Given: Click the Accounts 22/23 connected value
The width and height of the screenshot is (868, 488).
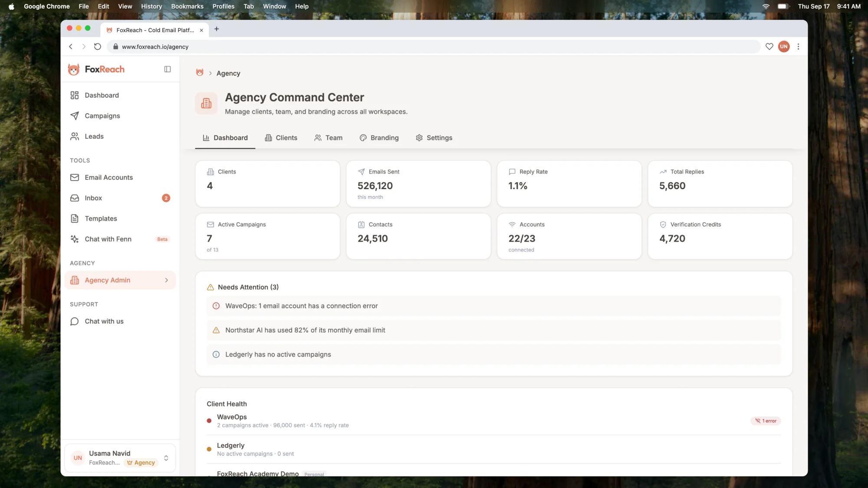Looking at the screenshot, I should (522, 239).
